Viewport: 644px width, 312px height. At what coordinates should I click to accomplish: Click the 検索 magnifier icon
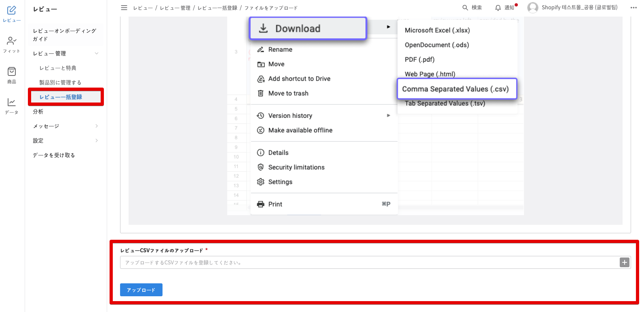point(465,8)
